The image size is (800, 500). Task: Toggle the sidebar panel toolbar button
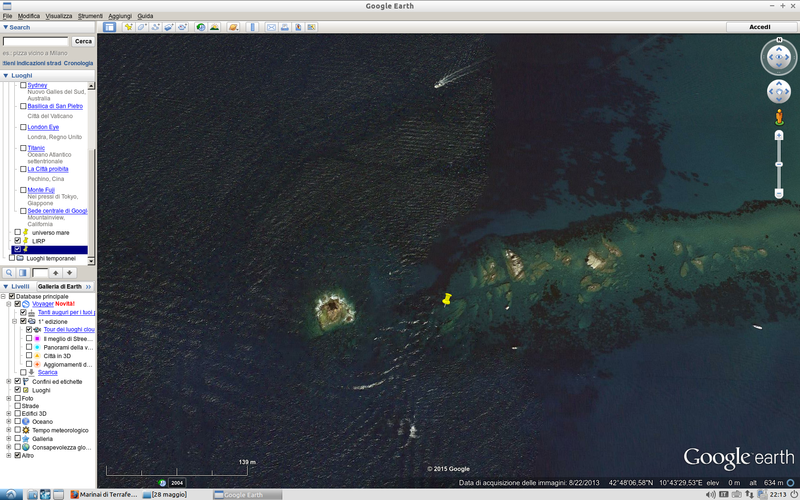tap(109, 27)
